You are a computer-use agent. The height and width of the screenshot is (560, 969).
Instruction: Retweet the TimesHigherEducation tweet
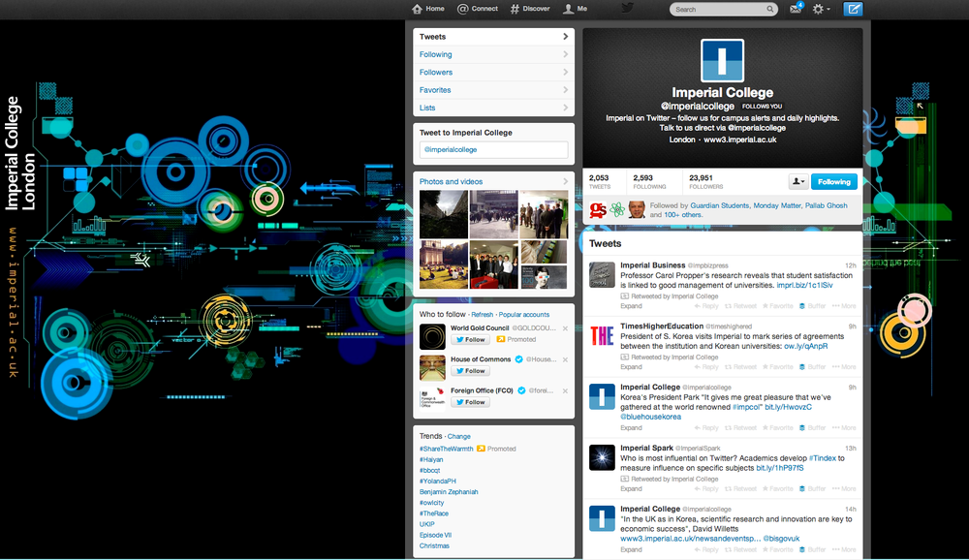(x=740, y=367)
